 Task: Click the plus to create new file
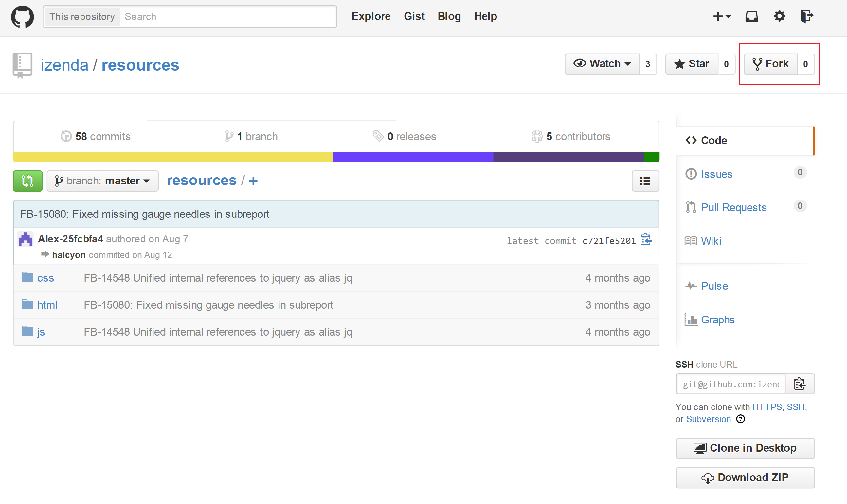(253, 181)
